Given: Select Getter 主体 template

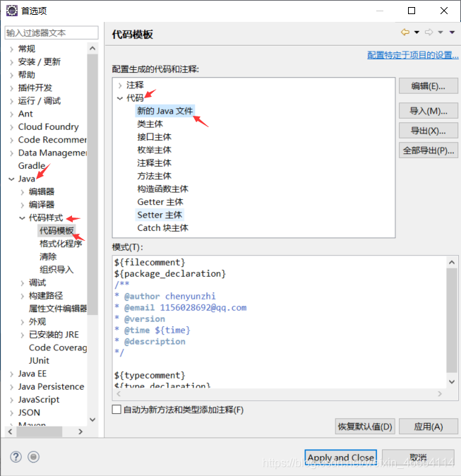Looking at the screenshot, I should tap(160, 202).
